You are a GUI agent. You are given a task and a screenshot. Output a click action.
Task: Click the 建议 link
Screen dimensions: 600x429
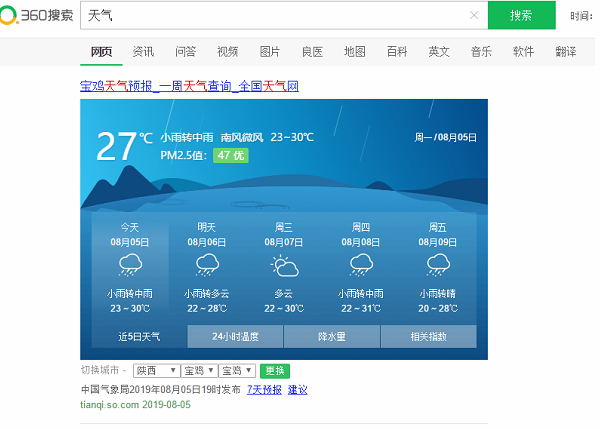(x=297, y=390)
